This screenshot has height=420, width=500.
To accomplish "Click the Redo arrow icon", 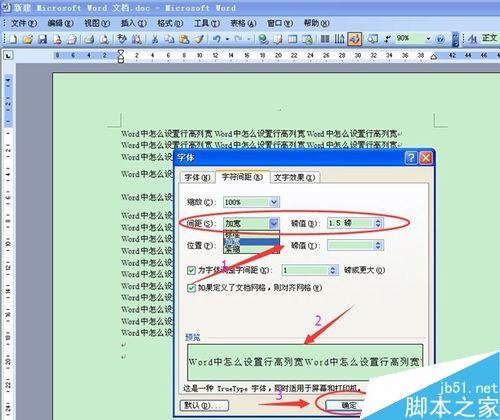I will 238,39.
